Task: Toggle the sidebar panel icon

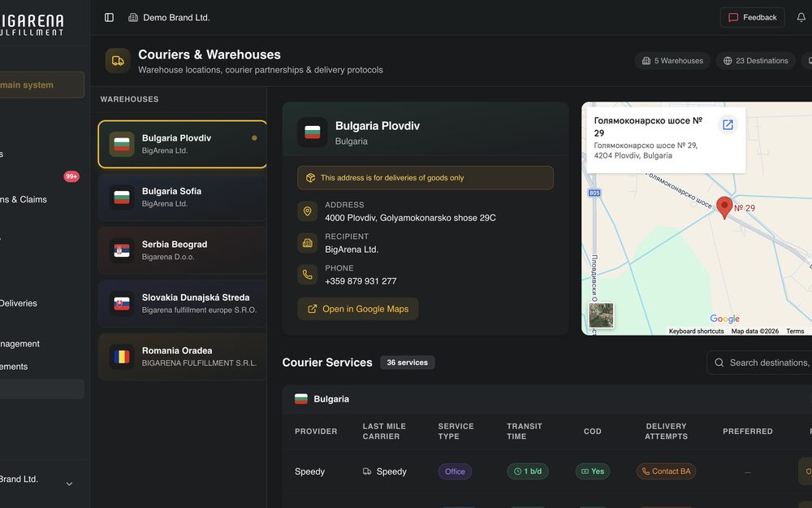Action: [110, 18]
